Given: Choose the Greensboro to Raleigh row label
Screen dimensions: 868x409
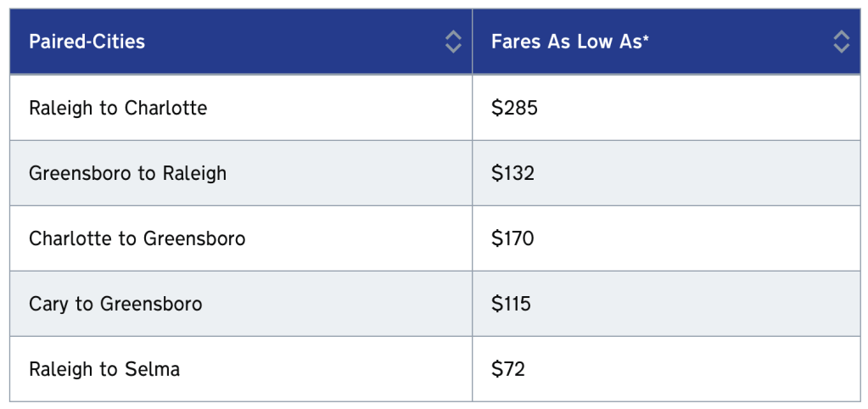Looking at the screenshot, I should point(127,173).
